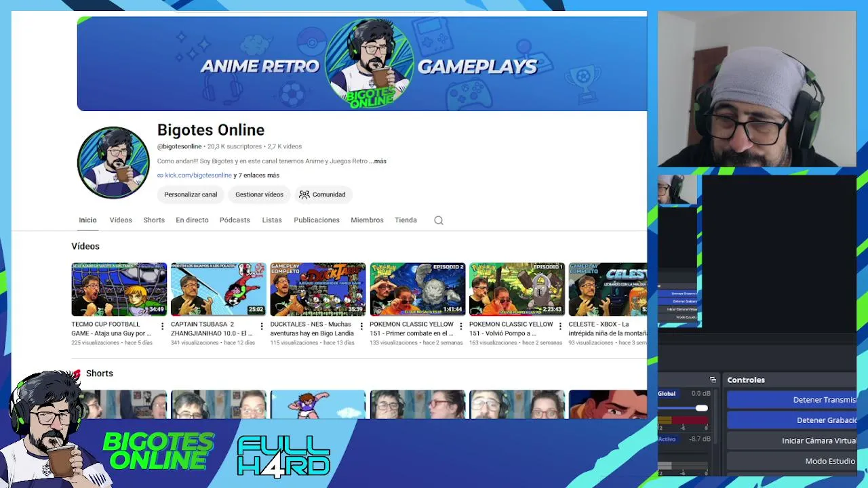Play the Pokemon Episodio 2 video thumbnail
The width and height of the screenshot is (868, 488).
[418, 289]
